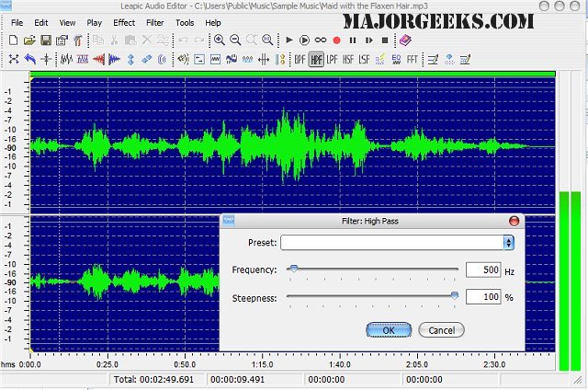
Task: Open the Filter menu
Action: pyautogui.click(x=154, y=22)
